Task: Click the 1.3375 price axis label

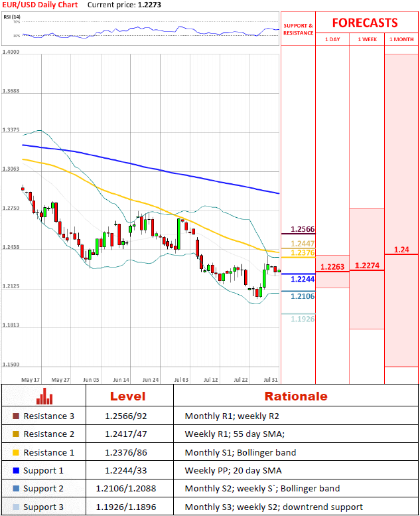Action: click(11, 129)
